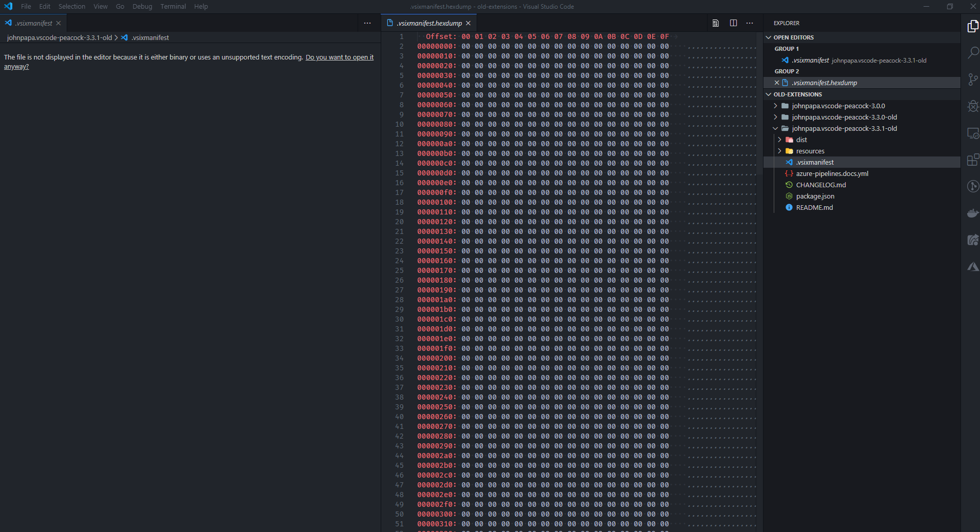Screen dimensions: 980x532
Task: Open the Extensions view
Action: coord(973,160)
